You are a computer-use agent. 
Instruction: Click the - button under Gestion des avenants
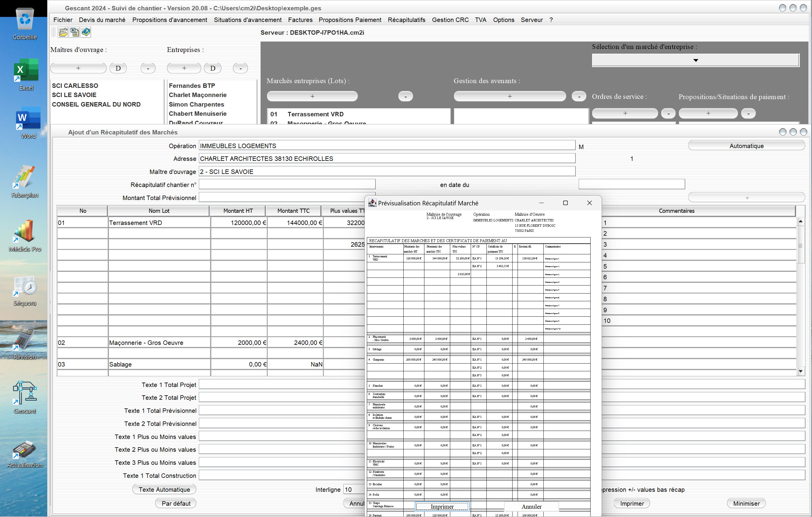point(579,96)
